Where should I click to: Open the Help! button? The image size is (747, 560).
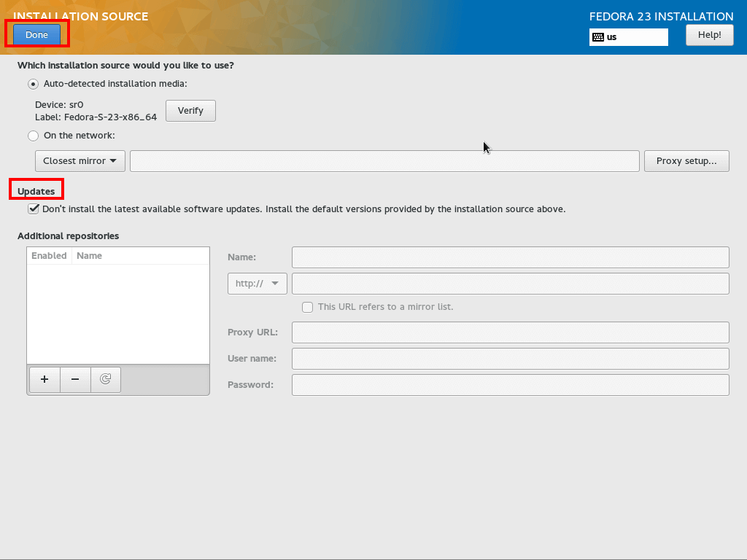click(709, 35)
